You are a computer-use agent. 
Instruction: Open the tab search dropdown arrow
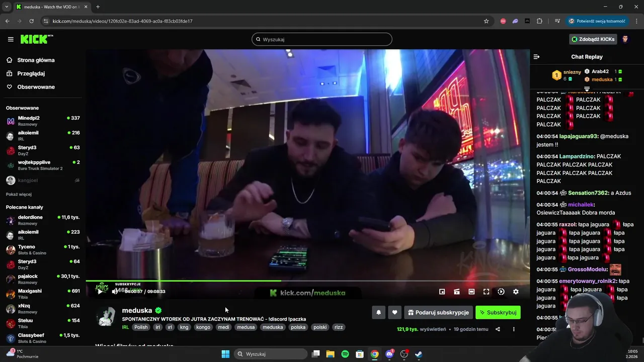click(x=7, y=7)
